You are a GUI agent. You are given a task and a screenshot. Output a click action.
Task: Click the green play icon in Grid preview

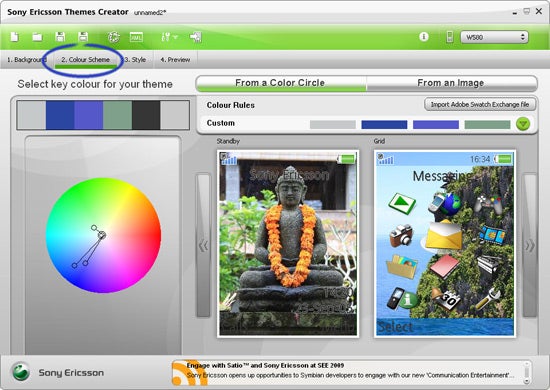tap(402, 203)
